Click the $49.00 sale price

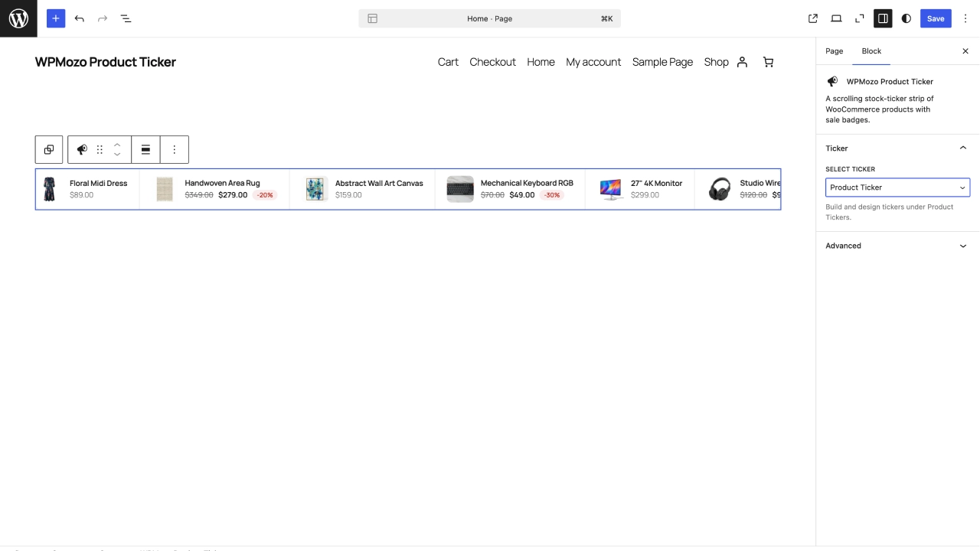[x=522, y=195]
